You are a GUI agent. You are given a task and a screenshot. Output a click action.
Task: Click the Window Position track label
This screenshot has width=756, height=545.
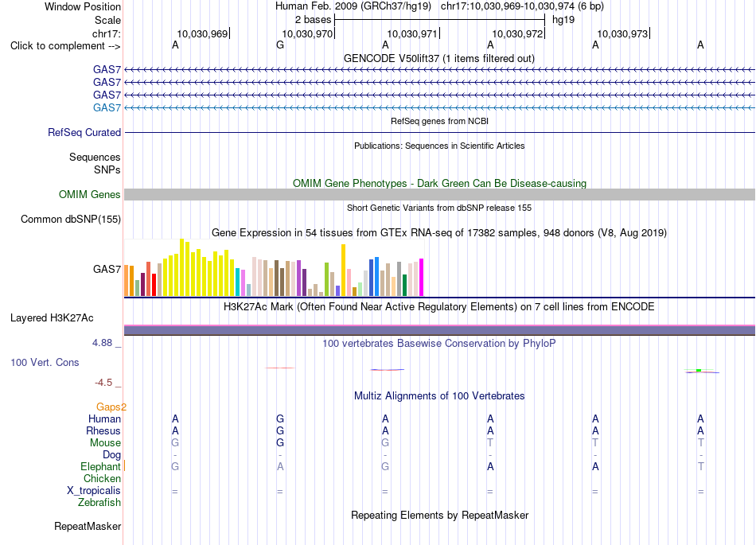83,6
